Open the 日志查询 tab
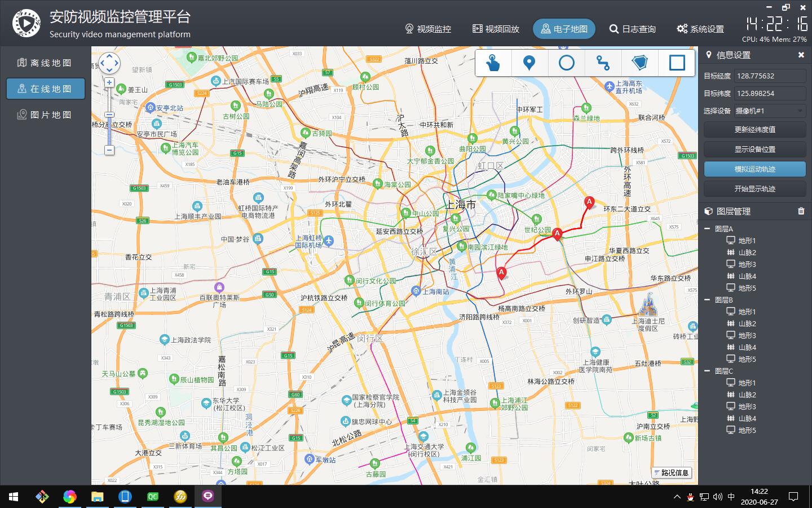The height and width of the screenshot is (508, 812). tap(632, 29)
